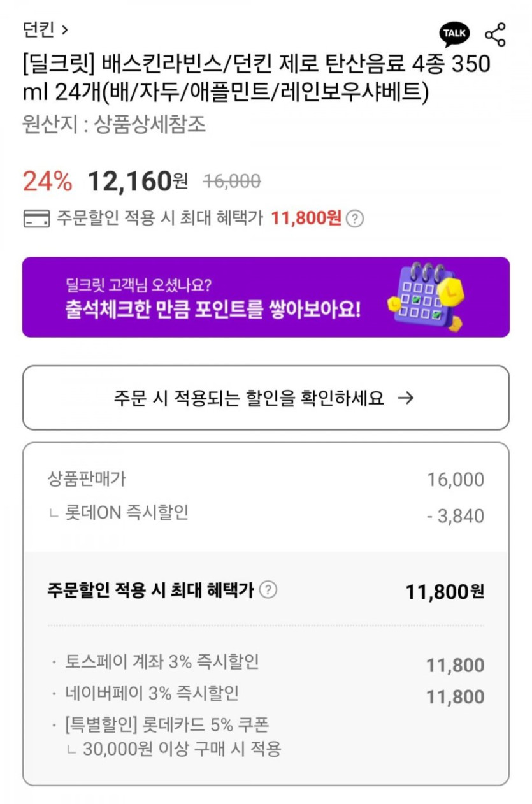Viewport: 532px width, 804px height.
Task: Tap the share icon at top right
Action: click(x=495, y=34)
